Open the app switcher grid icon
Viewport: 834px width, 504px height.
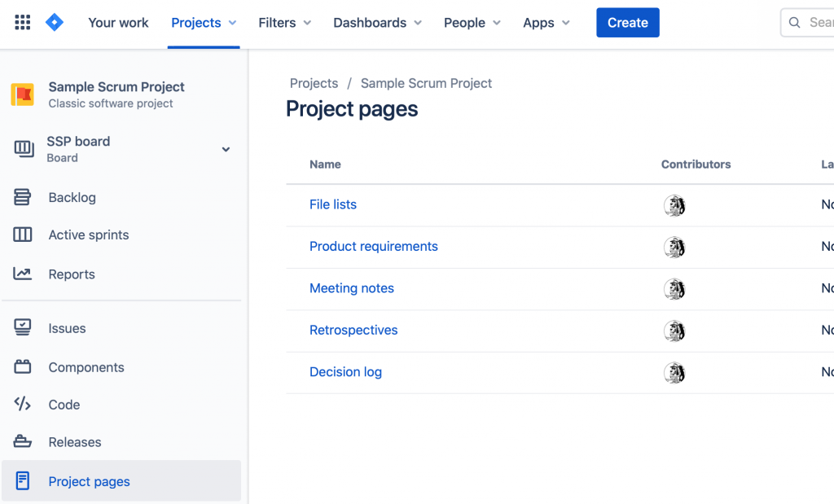point(22,22)
